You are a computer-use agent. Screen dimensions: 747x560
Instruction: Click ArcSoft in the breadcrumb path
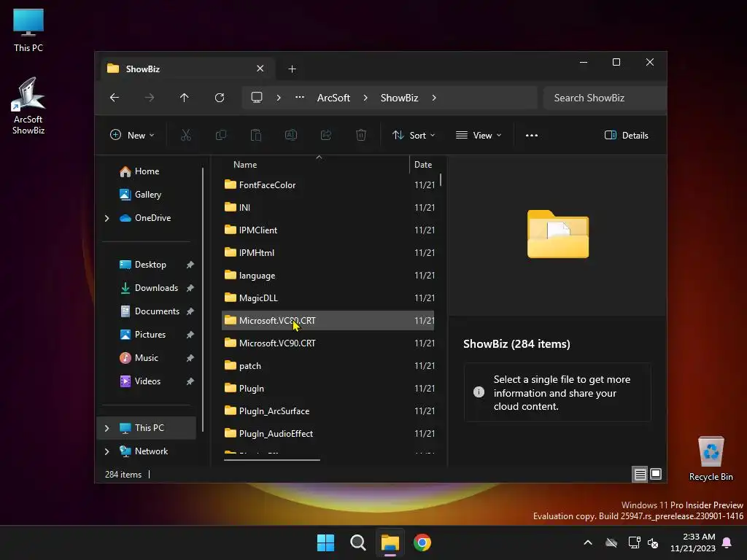click(x=333, y=98)
